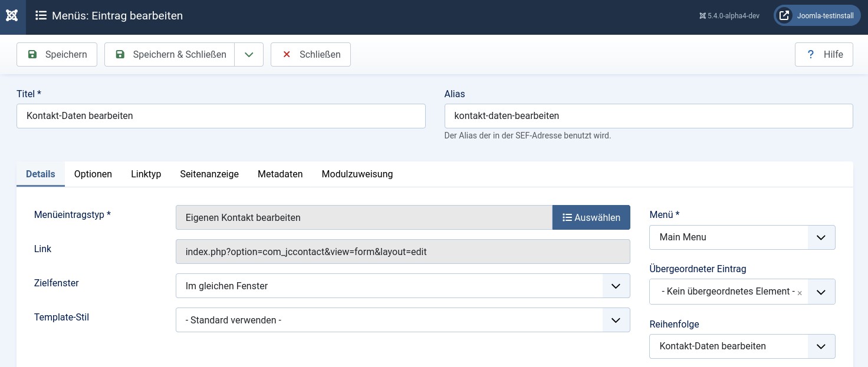This screenshot has height=367, width=868.
Task: Expand the Template-Stil dropdown
Action: 403,320
